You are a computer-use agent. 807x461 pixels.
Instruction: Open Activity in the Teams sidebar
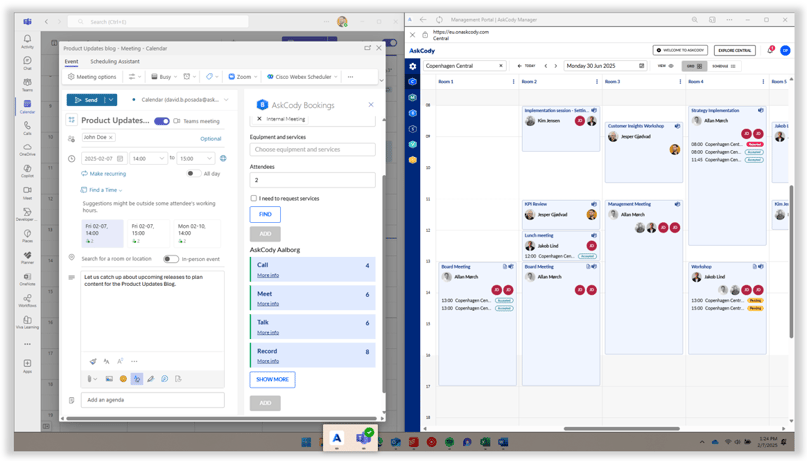27,41
